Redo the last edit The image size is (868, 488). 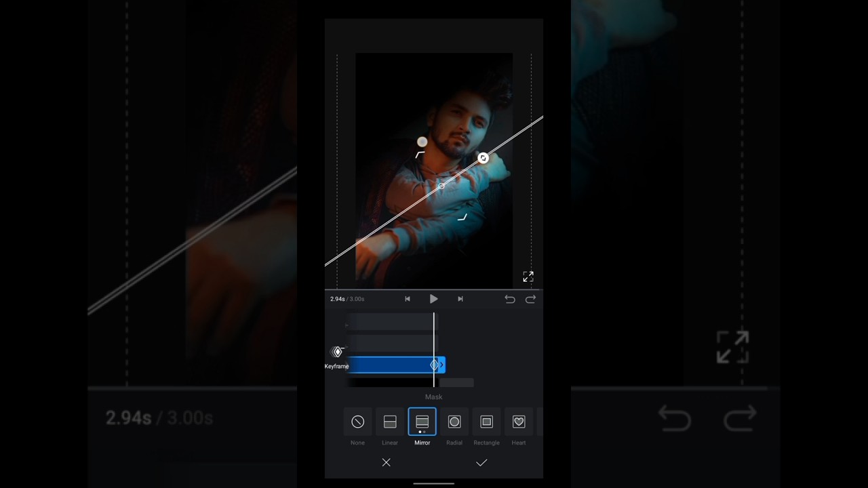click(x=530, y=299)
